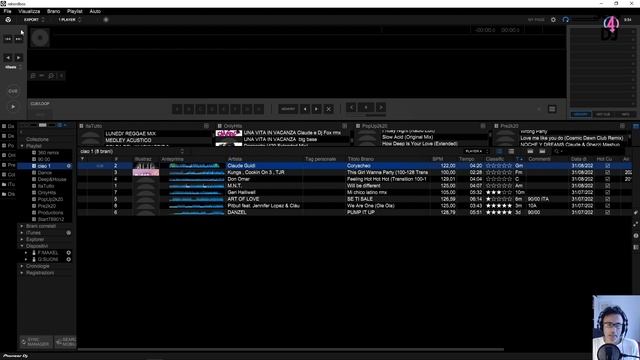
Task: Expand the Registrazioni tree node
Action: [x=22, y=273]
